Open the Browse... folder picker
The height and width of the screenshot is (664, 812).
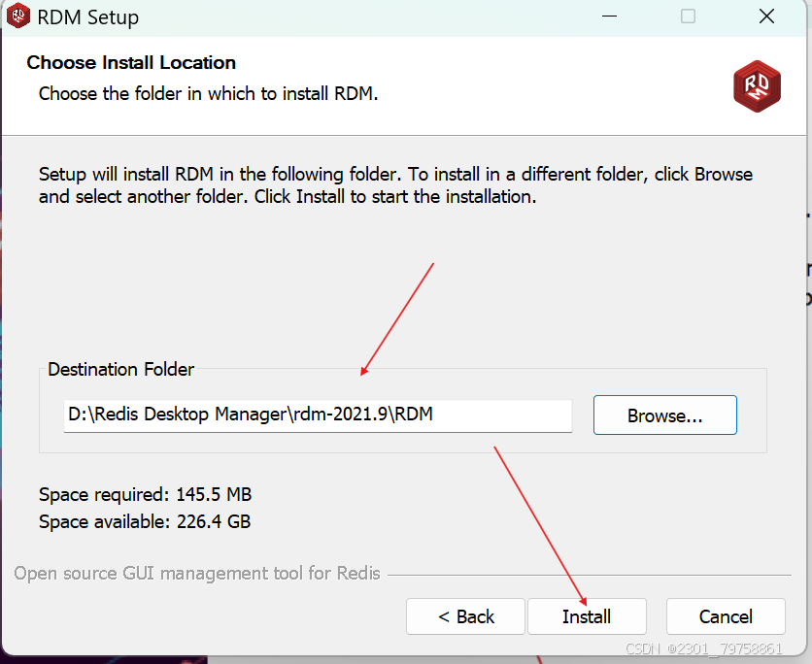click(665, 415)
